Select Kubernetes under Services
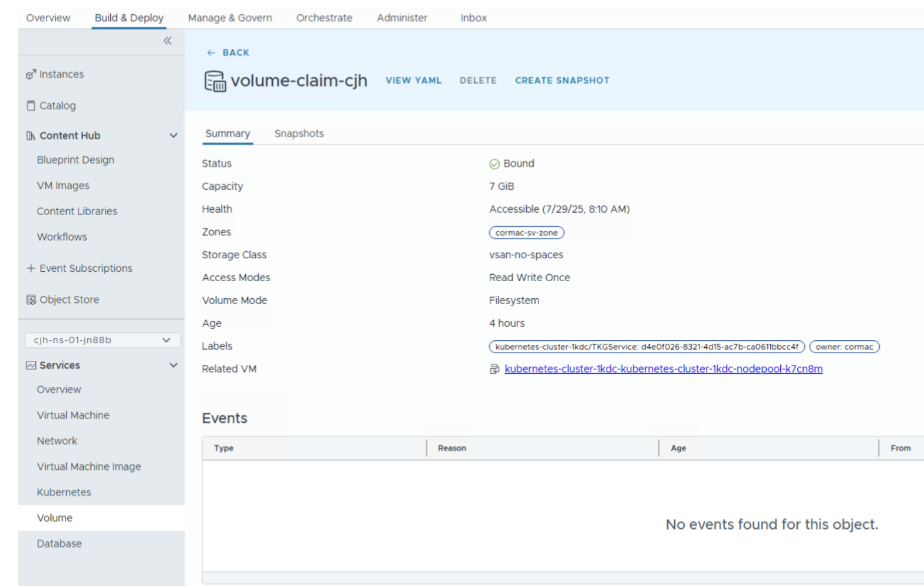Screen dimensions: 924x586 [x=64, y=492]
